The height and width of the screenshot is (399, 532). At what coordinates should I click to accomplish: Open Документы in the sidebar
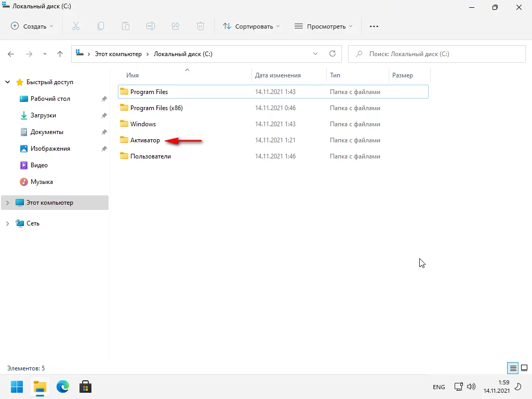(x=47, y=132)
